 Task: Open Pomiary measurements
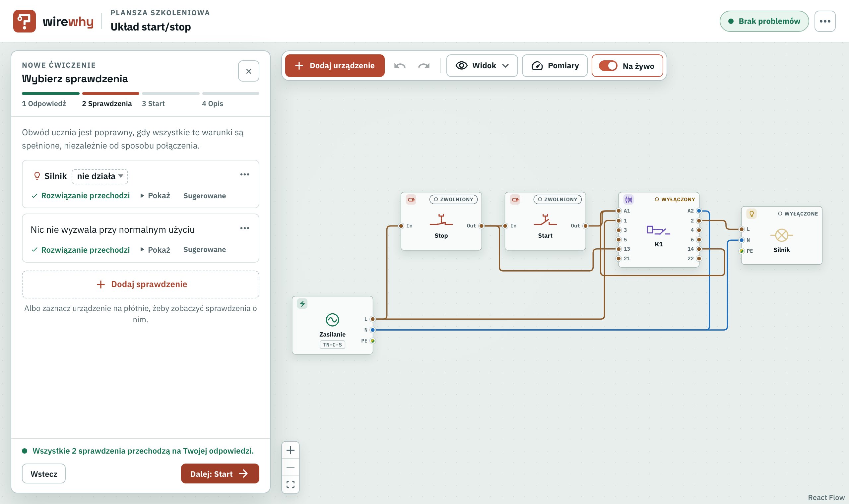[x=555, y=66]
